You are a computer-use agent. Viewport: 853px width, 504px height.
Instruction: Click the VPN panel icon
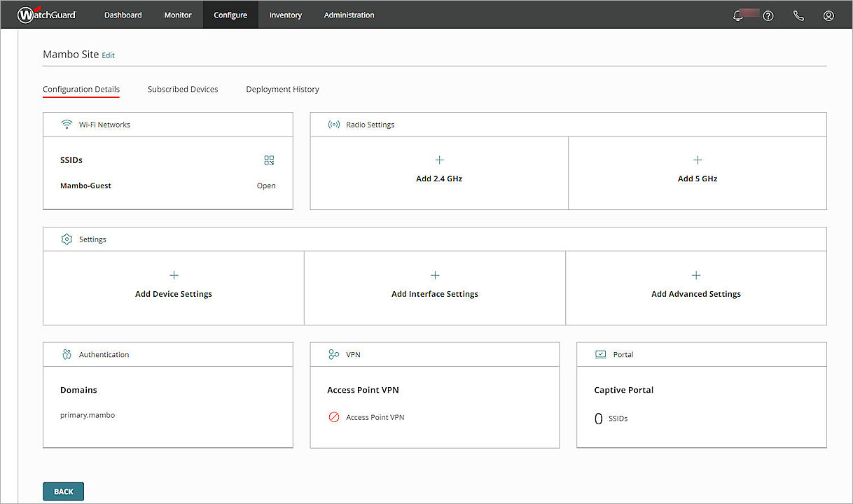tap(333, 353)
